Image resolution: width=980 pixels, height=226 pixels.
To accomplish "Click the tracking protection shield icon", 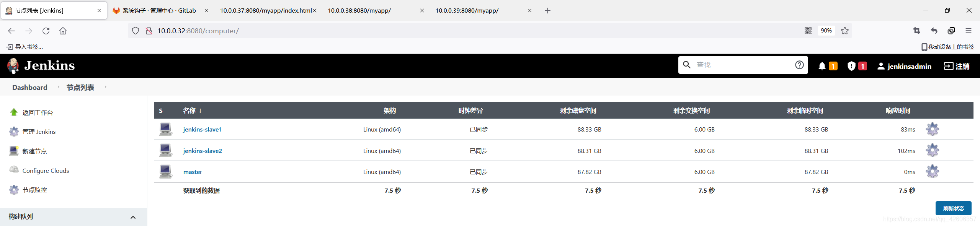I will point(136,31).
